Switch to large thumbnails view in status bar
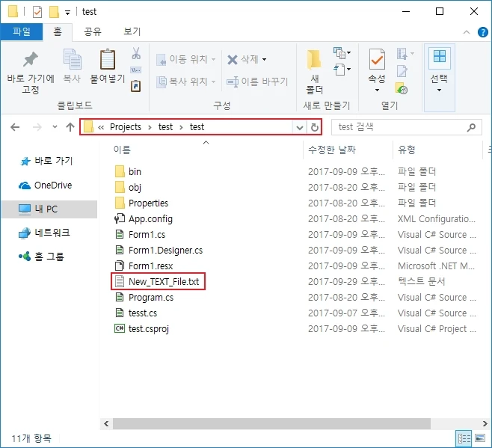This screenshot has width=492, height=448. tap(480, 439)
